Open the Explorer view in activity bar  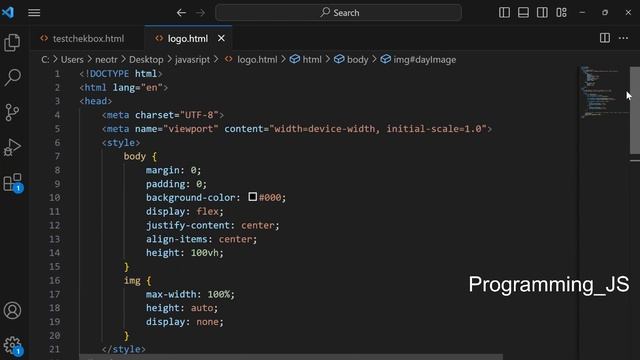click(12, 42)
